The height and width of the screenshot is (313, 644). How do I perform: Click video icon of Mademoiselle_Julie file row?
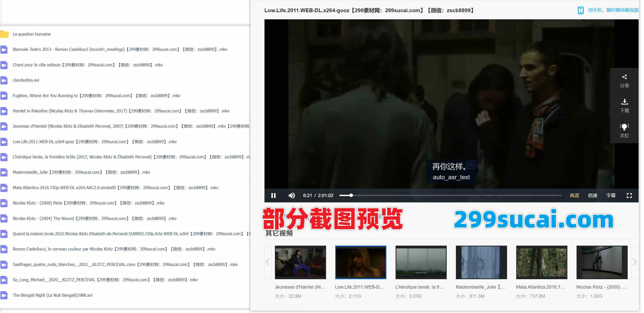click(x=4, y=172)
